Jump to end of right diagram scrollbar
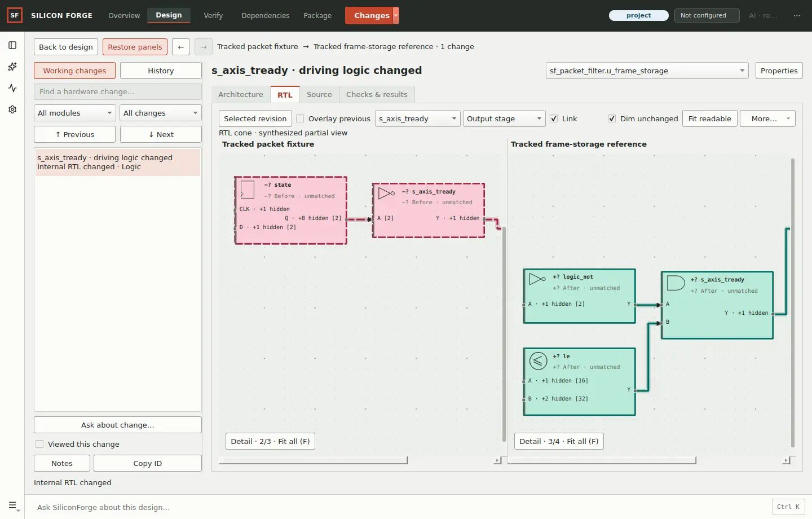812x519 pixels. (x=785, y=460)
